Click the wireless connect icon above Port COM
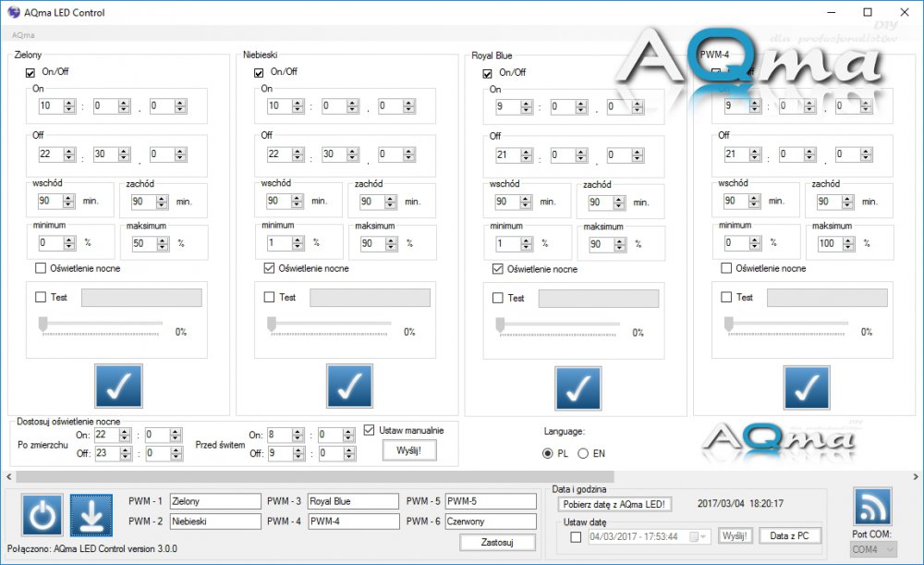 click(871, 507)
